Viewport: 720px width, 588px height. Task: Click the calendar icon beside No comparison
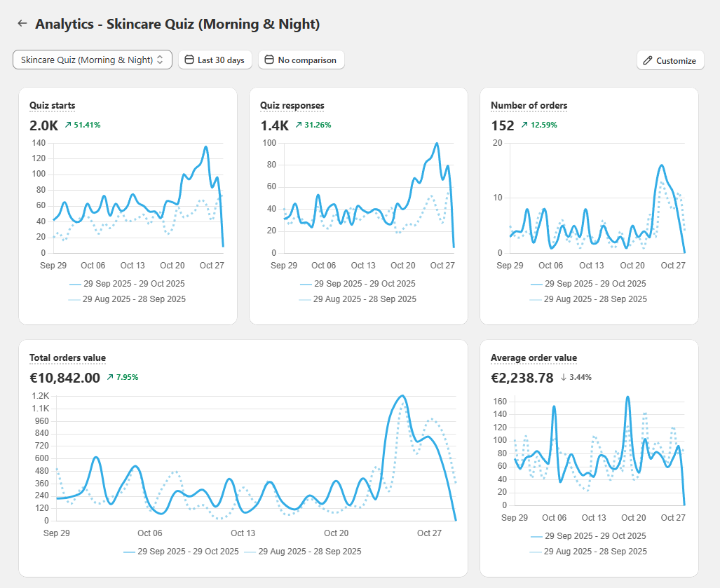[269, 60]
